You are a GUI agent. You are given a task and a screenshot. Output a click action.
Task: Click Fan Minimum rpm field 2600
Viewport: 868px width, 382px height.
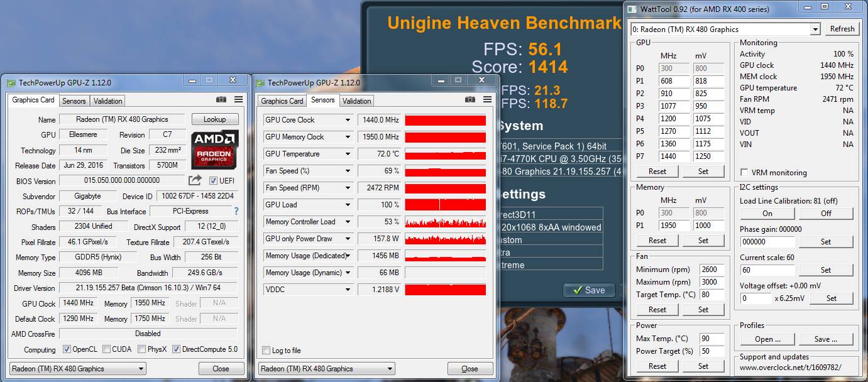(x=713, y=269)
